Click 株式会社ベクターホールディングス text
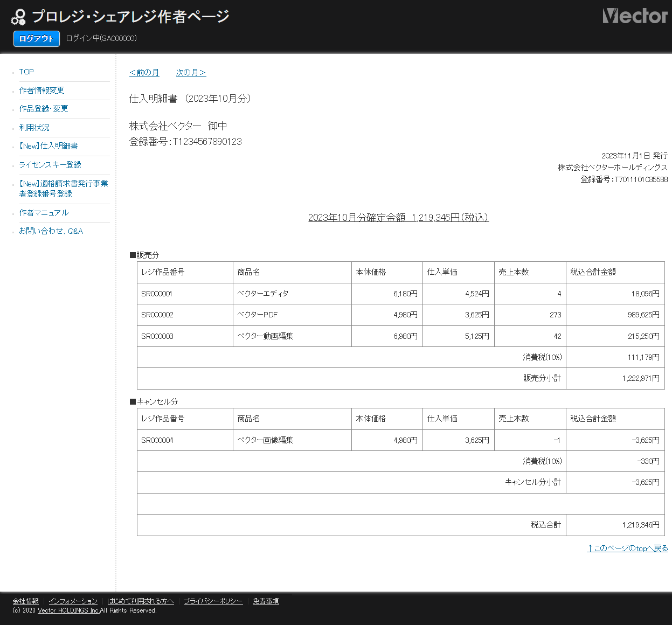This screenshot has width=672, height=625. pos(613,167)
